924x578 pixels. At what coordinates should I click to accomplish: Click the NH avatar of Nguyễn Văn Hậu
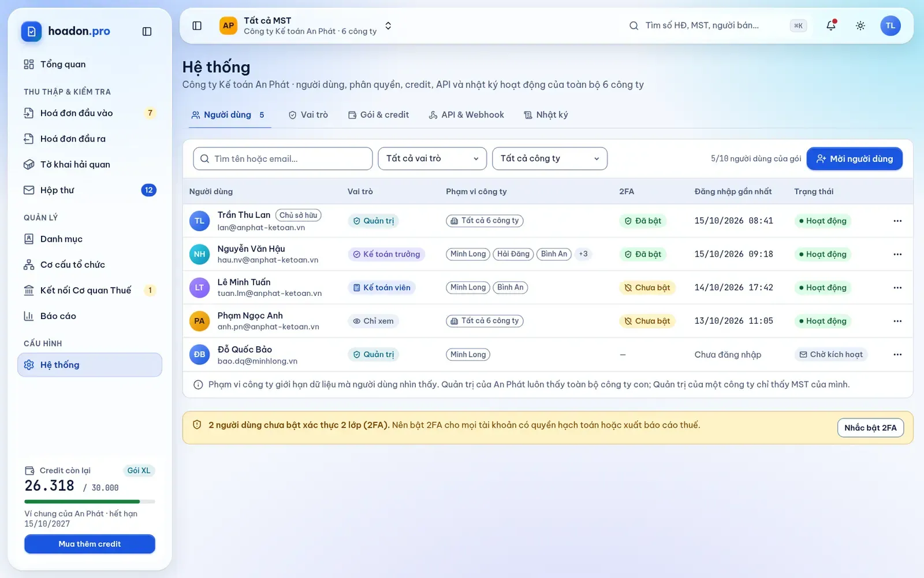click(199, 254)
